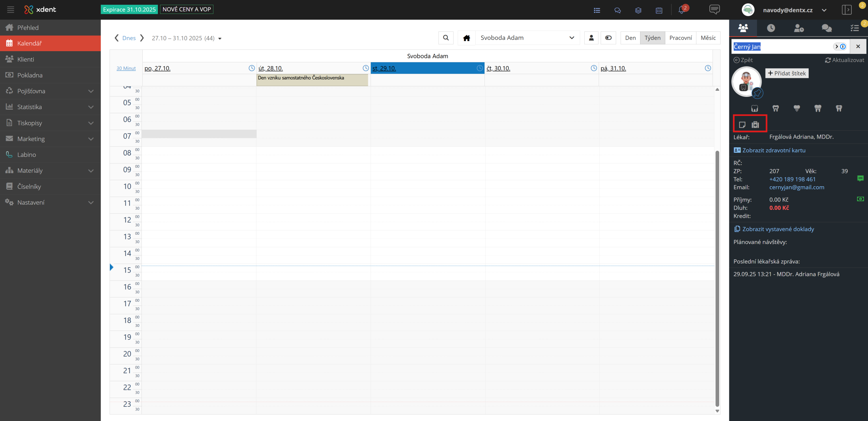868x421 pixels.
Task: Click the dental implant tooth icon
Action: coord(796,108)
